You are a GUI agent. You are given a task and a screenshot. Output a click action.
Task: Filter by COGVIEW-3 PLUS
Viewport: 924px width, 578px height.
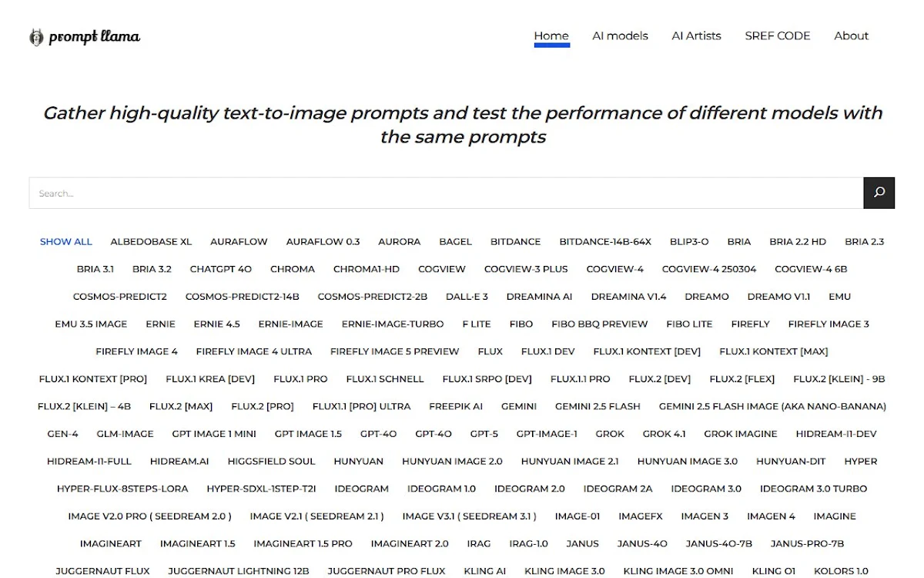pyautogui.click(x=526, y=269)
